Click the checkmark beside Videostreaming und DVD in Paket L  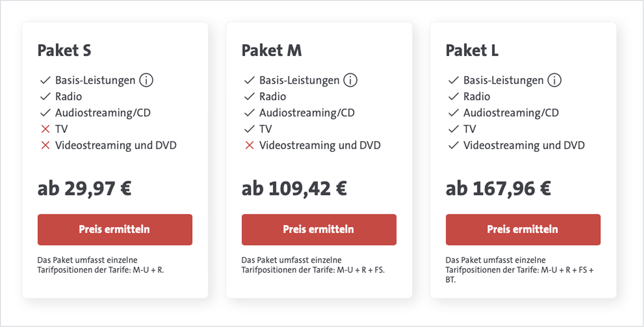click(x=452, y=145)
